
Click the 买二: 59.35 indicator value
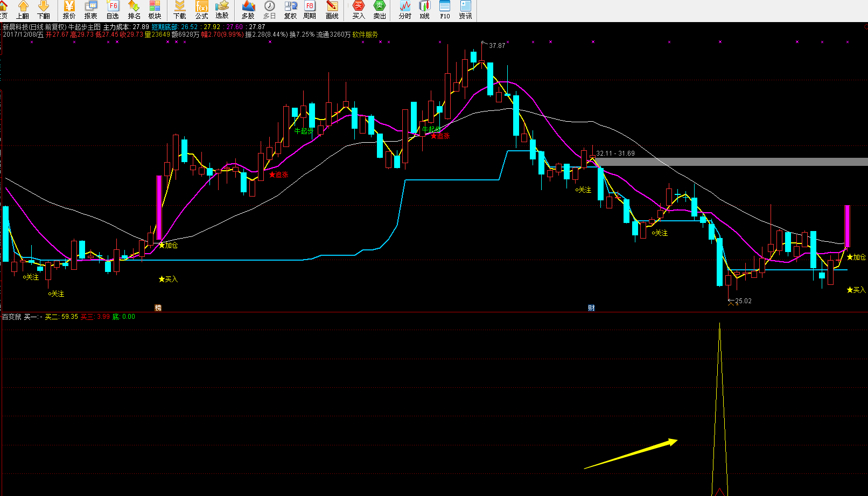click(x=61, y=317)
